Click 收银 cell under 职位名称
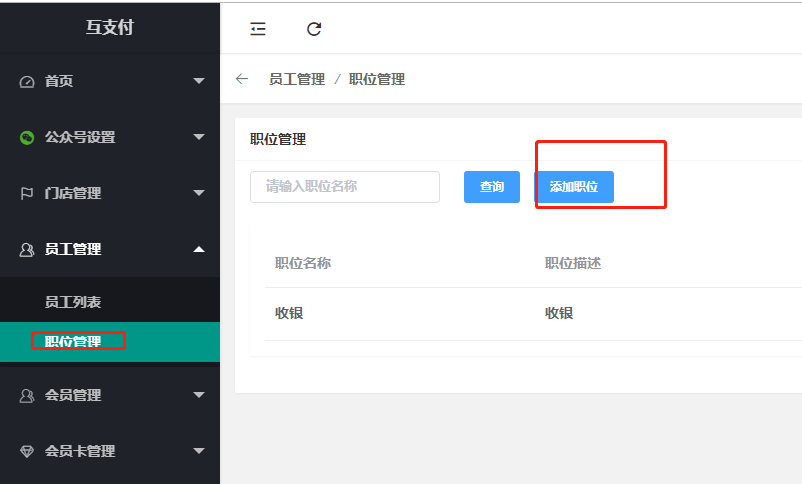Screen dimensions: 802x484 coord(289,313)
